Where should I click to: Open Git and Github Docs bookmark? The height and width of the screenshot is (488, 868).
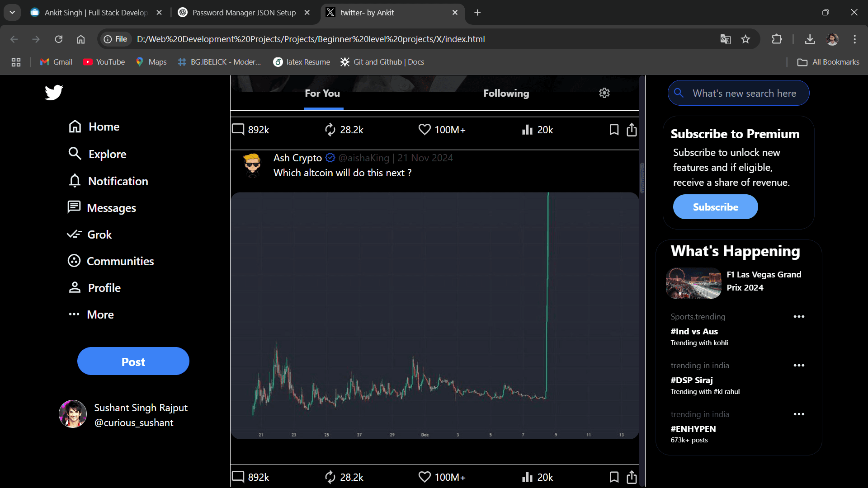(382, 62)
